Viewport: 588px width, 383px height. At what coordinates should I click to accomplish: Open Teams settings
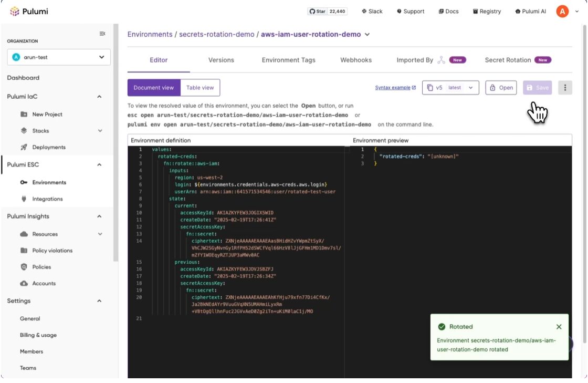(x=28, y=368)
